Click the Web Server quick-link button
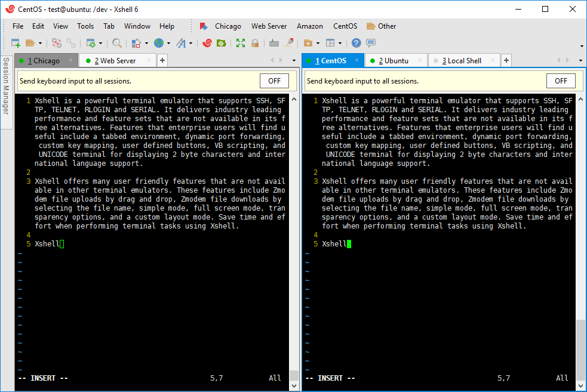 (269, 26)
